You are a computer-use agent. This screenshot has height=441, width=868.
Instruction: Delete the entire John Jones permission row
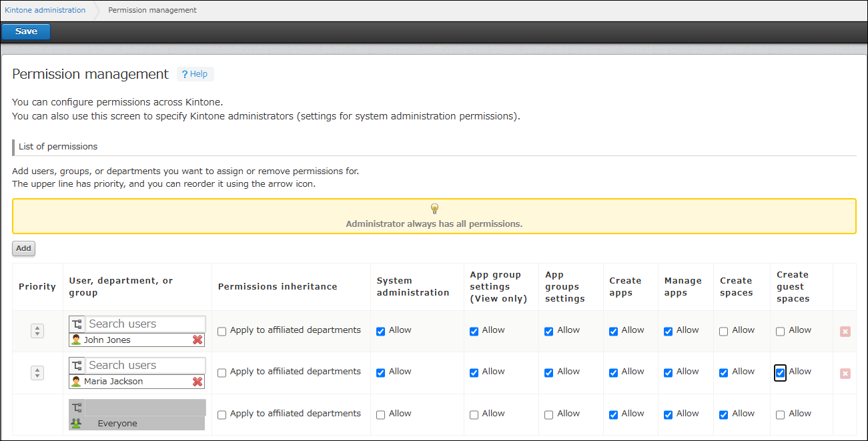pos(845,331)
